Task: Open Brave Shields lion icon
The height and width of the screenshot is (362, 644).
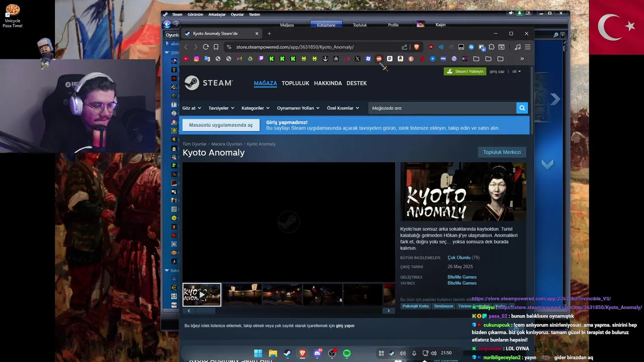Action: coord(417,47)
